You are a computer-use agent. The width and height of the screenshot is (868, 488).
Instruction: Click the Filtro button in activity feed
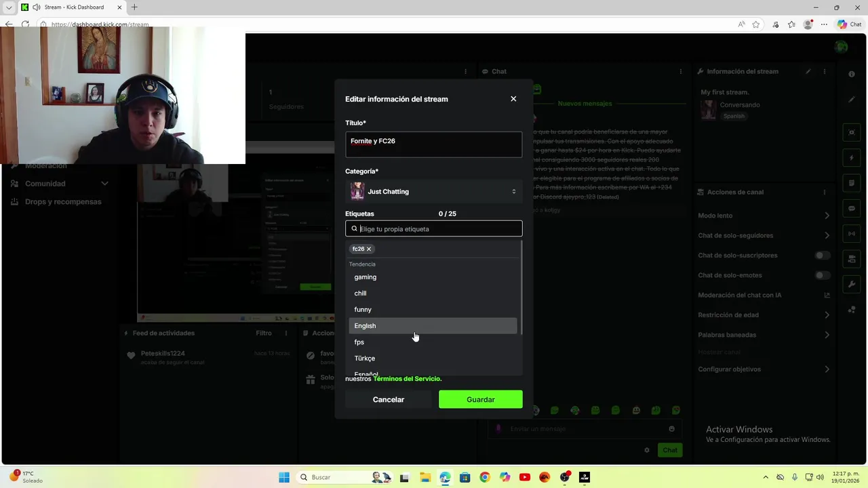(264, 333)
